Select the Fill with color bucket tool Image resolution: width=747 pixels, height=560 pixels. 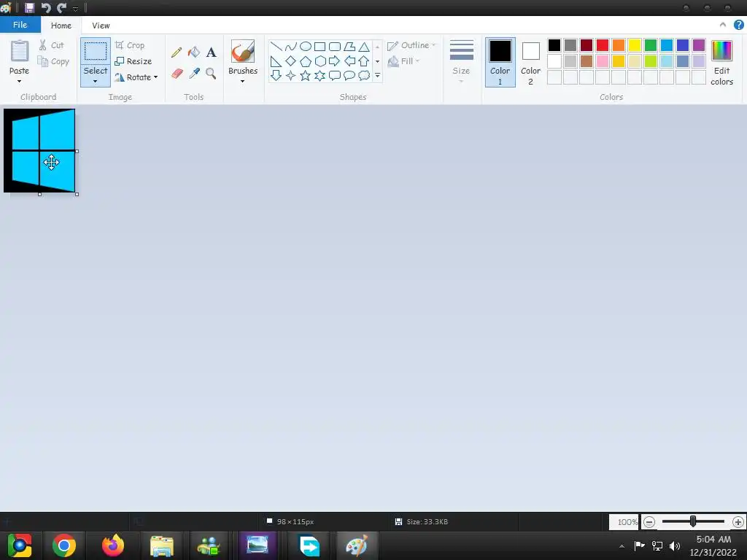pos(194,52)
